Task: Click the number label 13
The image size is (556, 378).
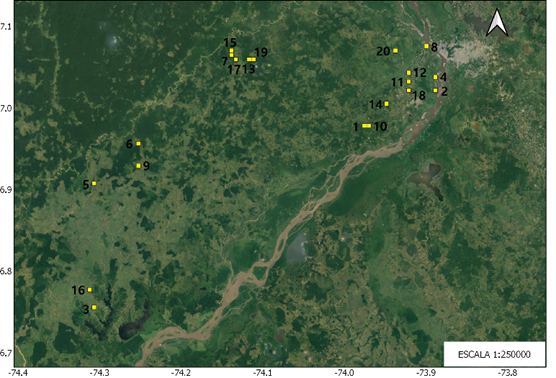Action: point(249,69)
